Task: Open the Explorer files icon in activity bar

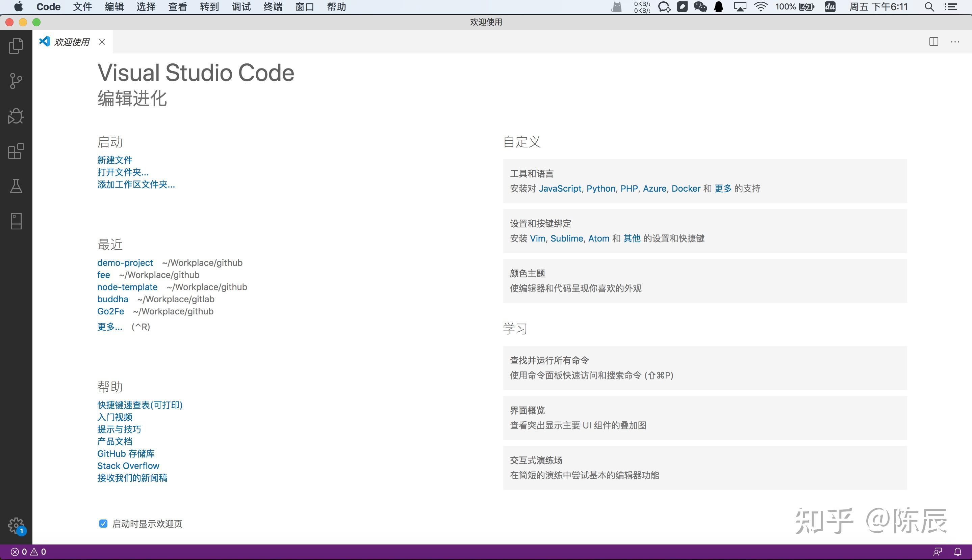Action: click(x=16, y=46)
